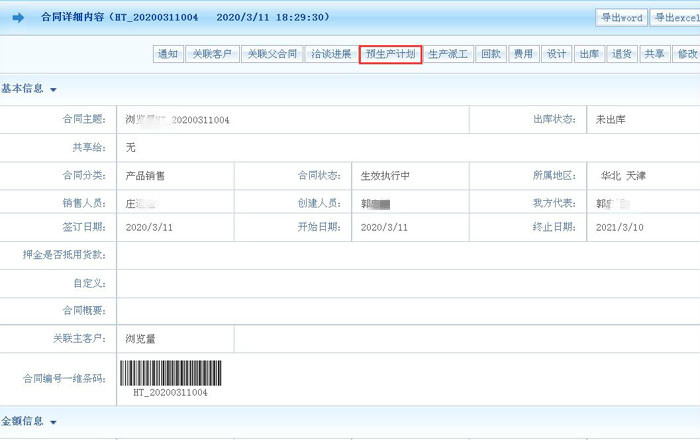The image size is (700, 440).
Task: Select the 关联父合同 button
Action: [272, 54]
